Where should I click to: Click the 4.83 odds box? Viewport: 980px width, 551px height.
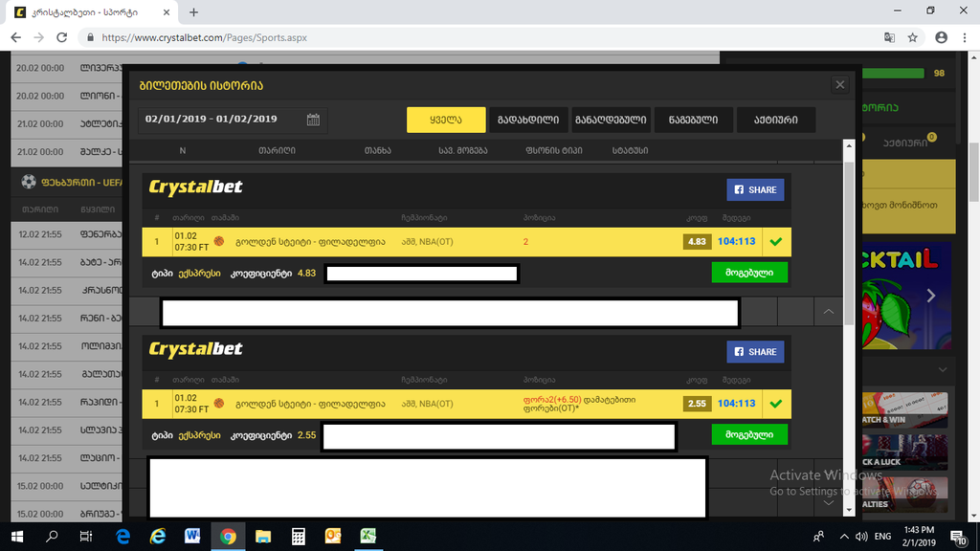click(x=697, y=242)
